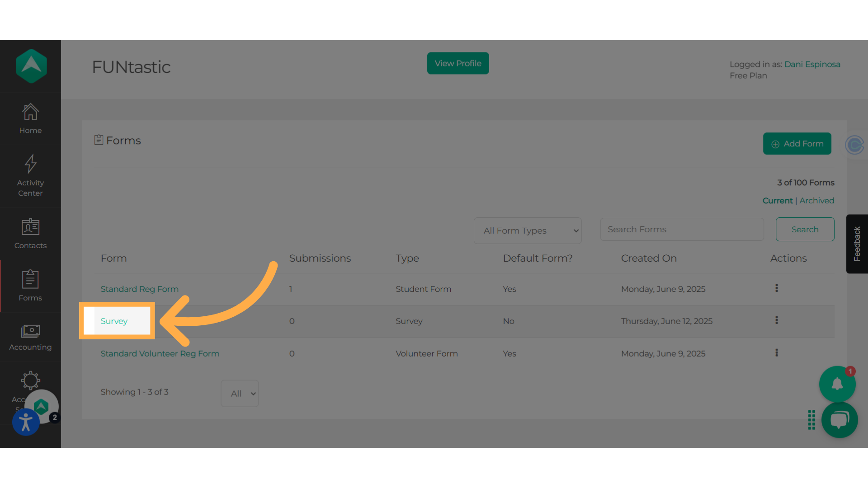Click the Add Form button

[797, 143]
